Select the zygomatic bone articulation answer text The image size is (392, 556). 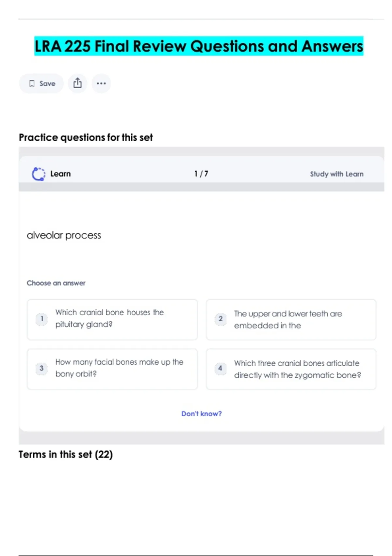coord(297,369)
